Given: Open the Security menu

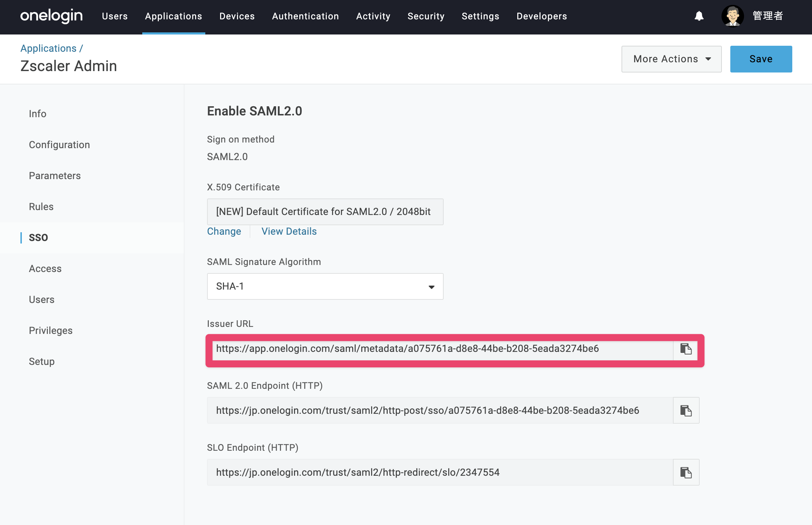Looking at the screenshot, I should pyautogui.click(x=426, y=16).
